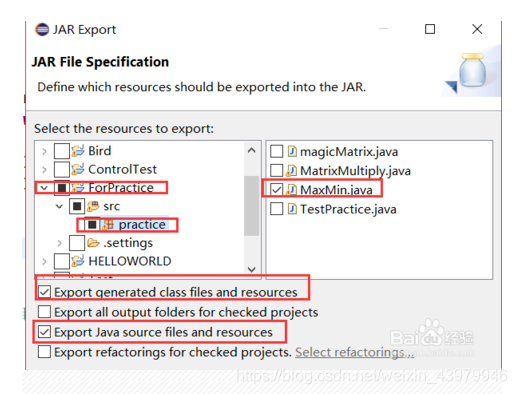Viewport: 517px width, 394px height.
Task: Click the Eclipse icon in title bar
Action: 42,29
